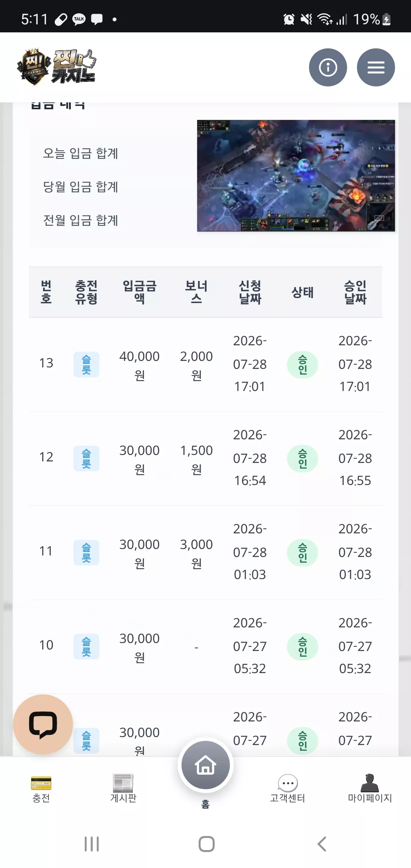This screenshot has height=868, width=411.
Task: Tap the 승인 status badge in row 10
Action: pyautogui.click(x=303, y=646)
